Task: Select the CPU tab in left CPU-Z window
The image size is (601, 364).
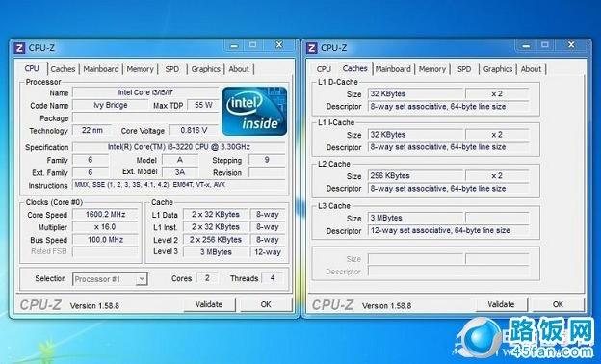Action: pos(32,68)
